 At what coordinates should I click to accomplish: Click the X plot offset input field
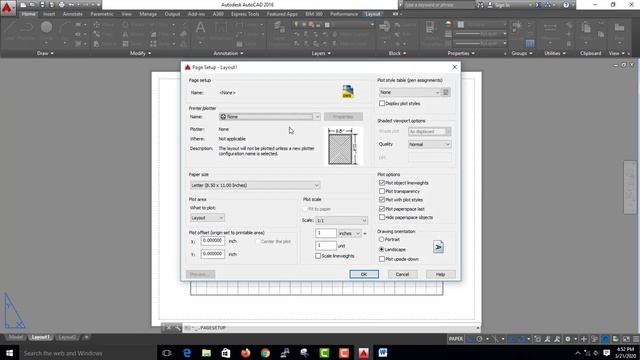coord(213,241)
